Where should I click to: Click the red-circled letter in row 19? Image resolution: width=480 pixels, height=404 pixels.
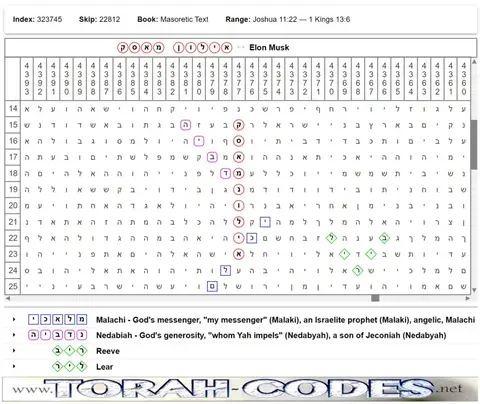tap(239, 190)
